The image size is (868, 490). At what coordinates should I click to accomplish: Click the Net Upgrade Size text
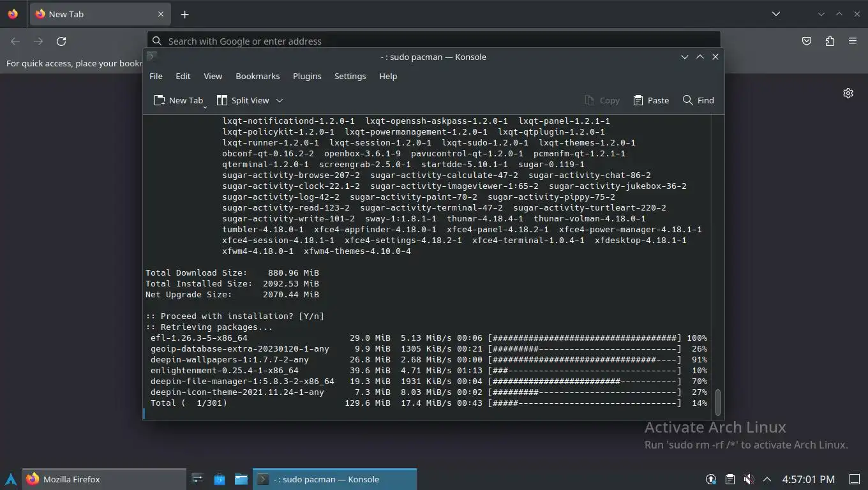[232, 295]
